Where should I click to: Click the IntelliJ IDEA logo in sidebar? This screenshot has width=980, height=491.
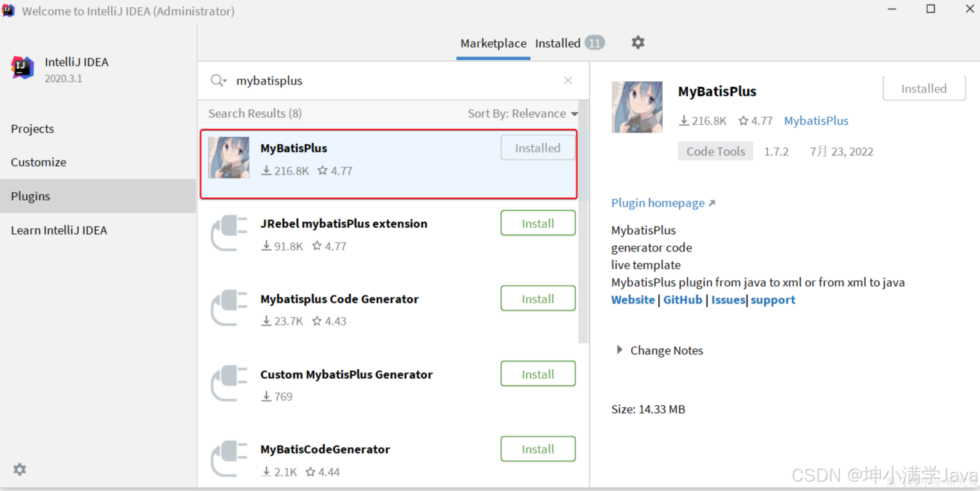pos(22,68)
